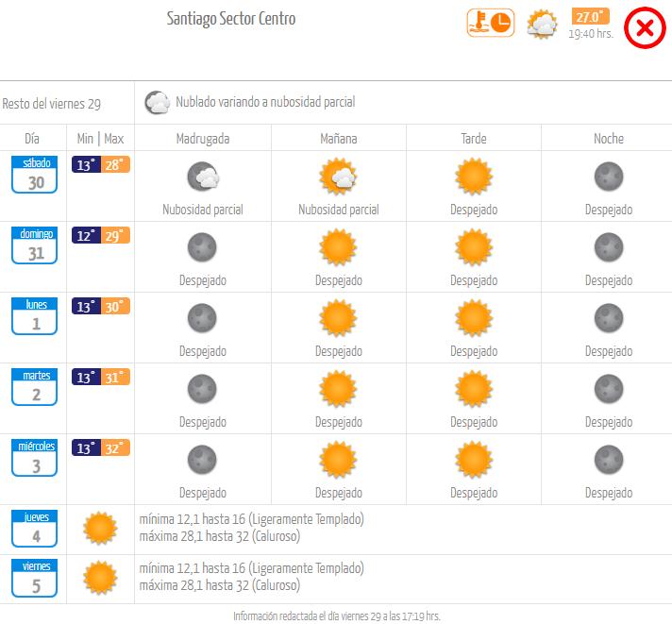This screenshot has width=672, height=624.
Task: Click lunes' Noche clear moon icon
Action: (x=609, y=317)
